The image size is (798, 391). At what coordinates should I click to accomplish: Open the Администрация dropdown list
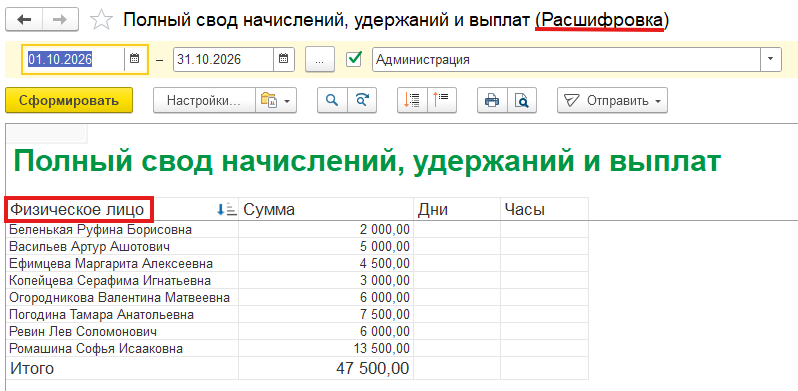[771, 59]
